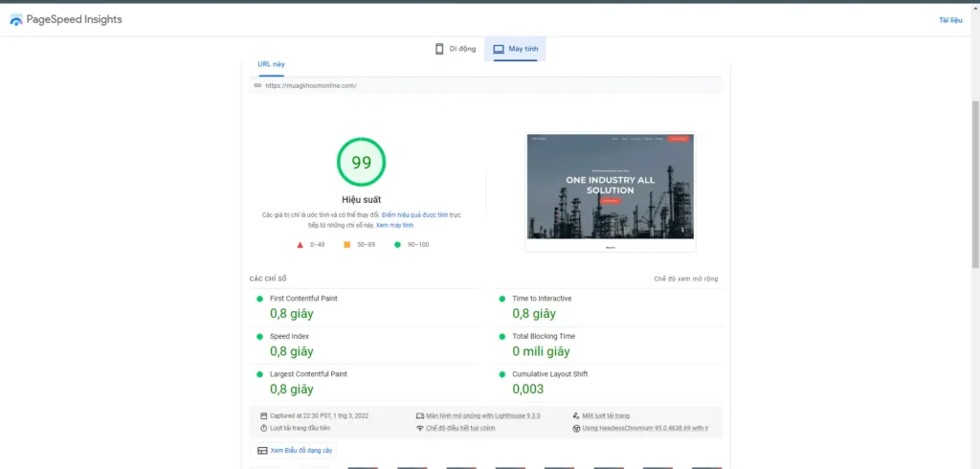The height and width of the screenshot is (469, 980).
Task: Click the orange square 50–89 legend icon
Action: pos(347,245)
